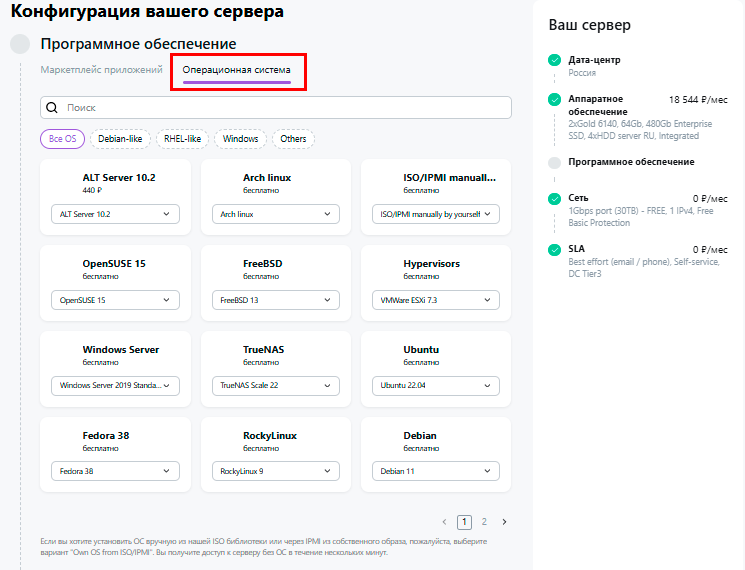Go to previous page with left arrow
The width and height of the screenshot is (745, 570).
[x=444, y=522]
